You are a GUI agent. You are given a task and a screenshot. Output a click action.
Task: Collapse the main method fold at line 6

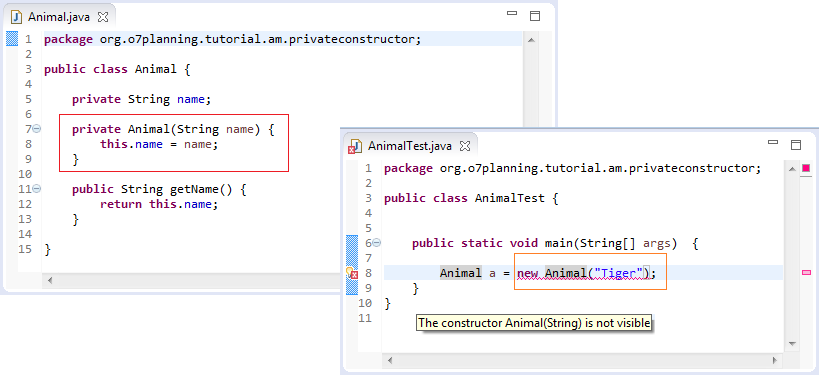click(x=376, y=243)
